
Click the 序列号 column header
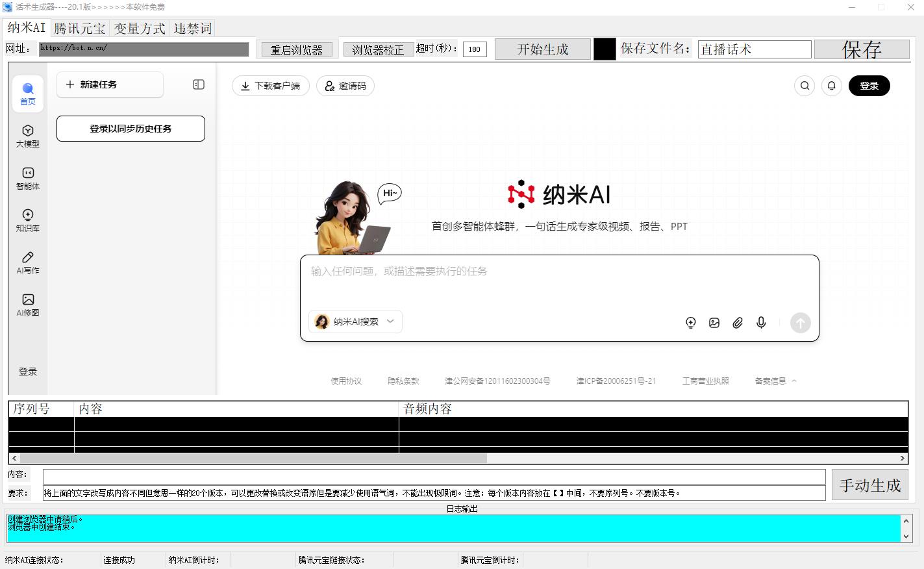[x=42, y=409]
